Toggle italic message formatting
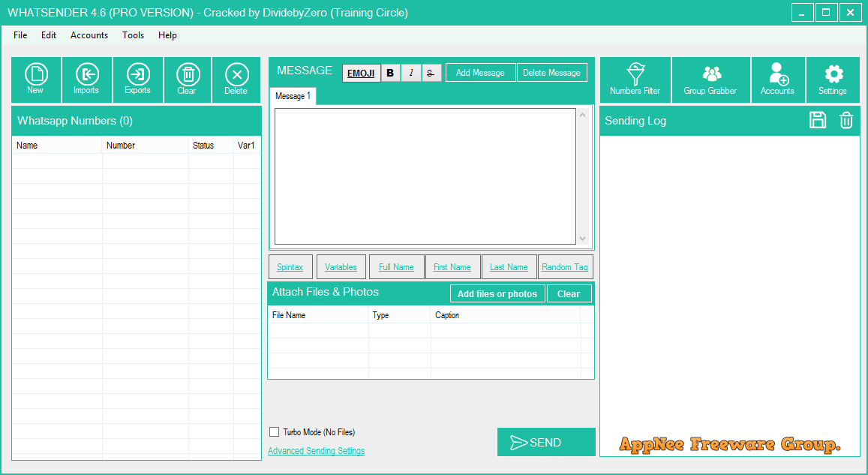This screenshot has width=868, height=475. (x=411, y=73)
